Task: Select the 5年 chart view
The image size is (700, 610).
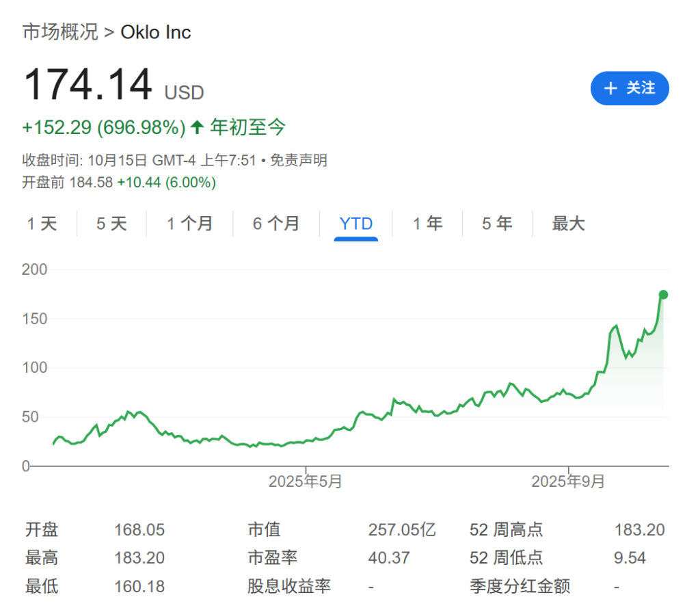Action: (497, 224)
